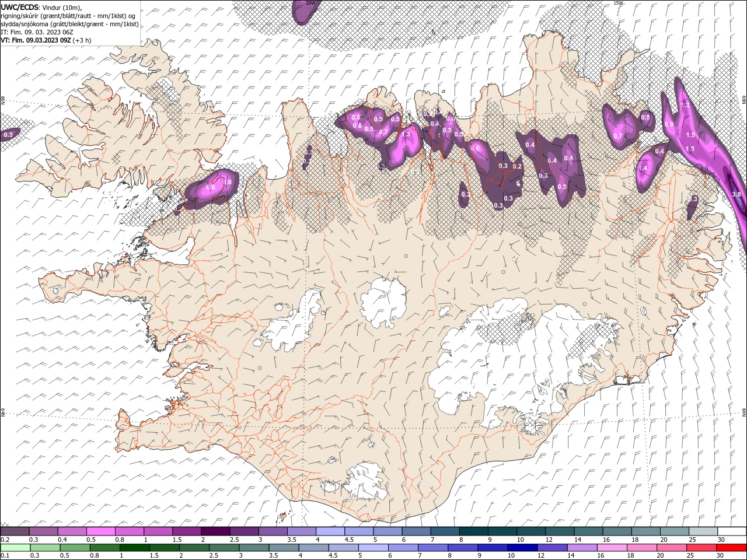Click the lavender snow swatch labeled 4
Screen dimensions: 747x560
[330, 531]
